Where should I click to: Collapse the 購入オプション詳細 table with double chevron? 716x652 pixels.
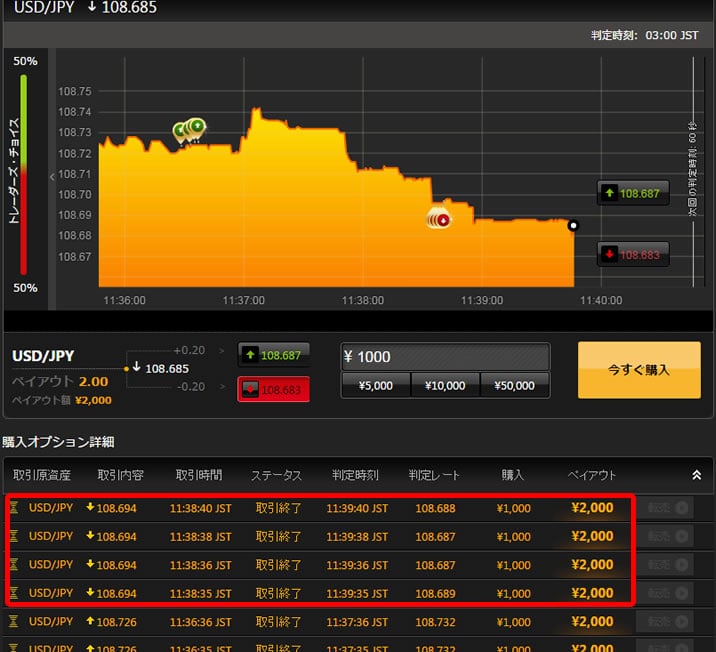click(x=696, y=475)
